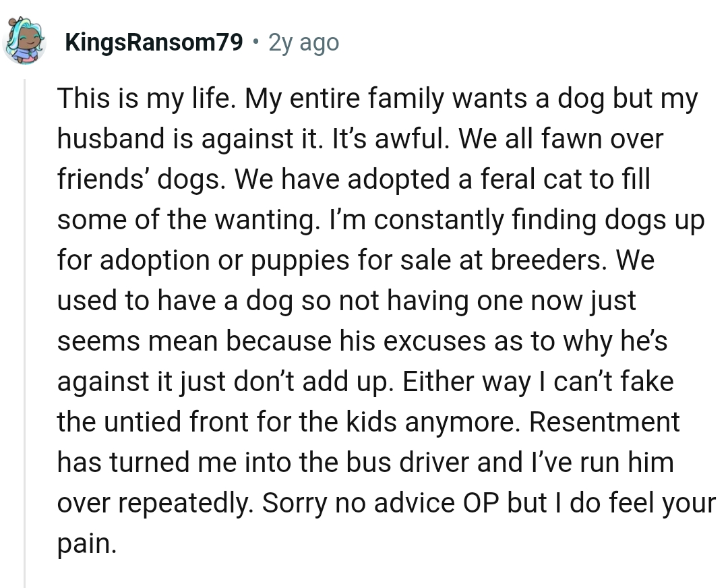Click the '2y ago' comment timestamp

tap(303, 42)
